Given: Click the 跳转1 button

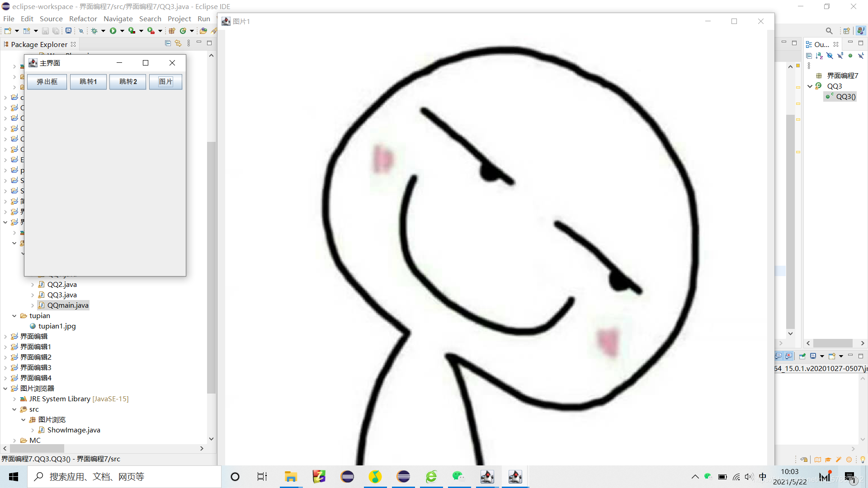Looking at the screenshot, I should (88, 82).
